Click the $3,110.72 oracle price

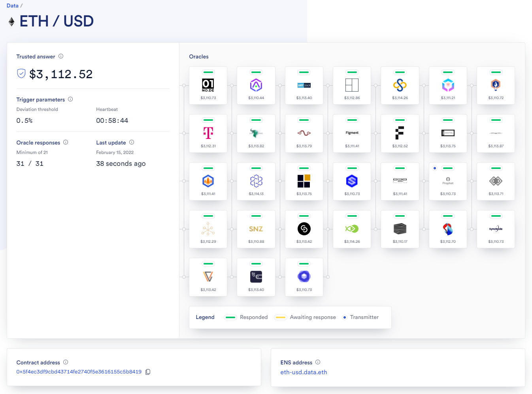496,98
